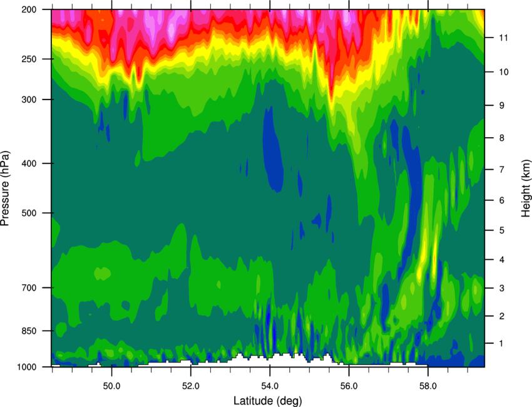Pick the 10 km height label

coord(504,72)
